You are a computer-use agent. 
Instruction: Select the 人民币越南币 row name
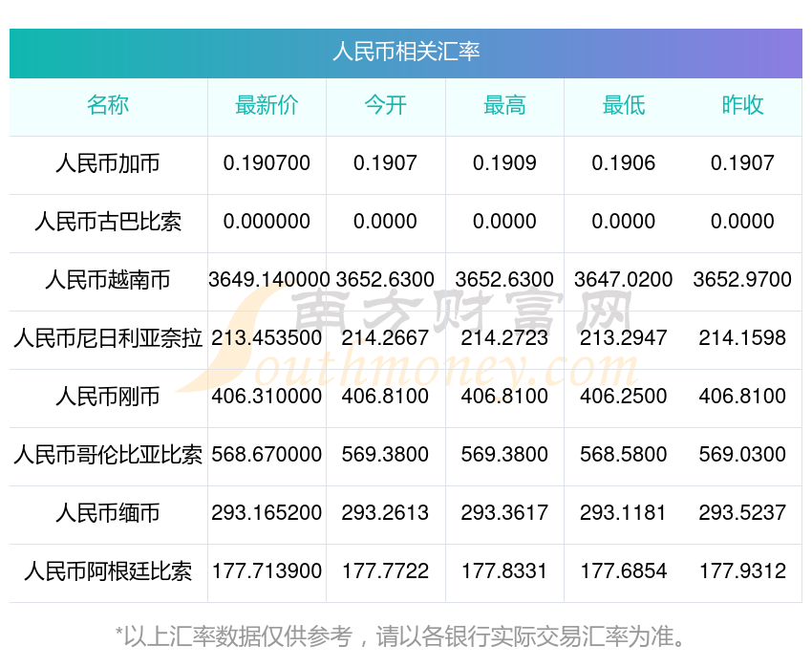pos(108,280)
